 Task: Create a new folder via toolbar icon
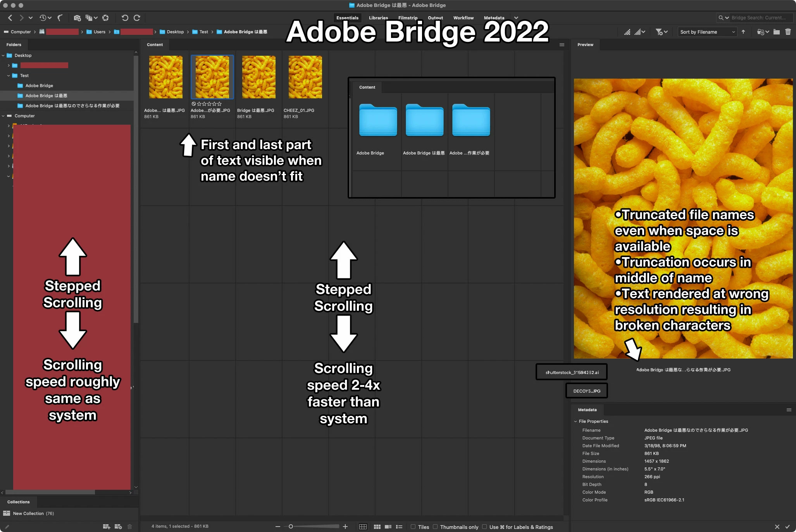[x=776, y=32]
